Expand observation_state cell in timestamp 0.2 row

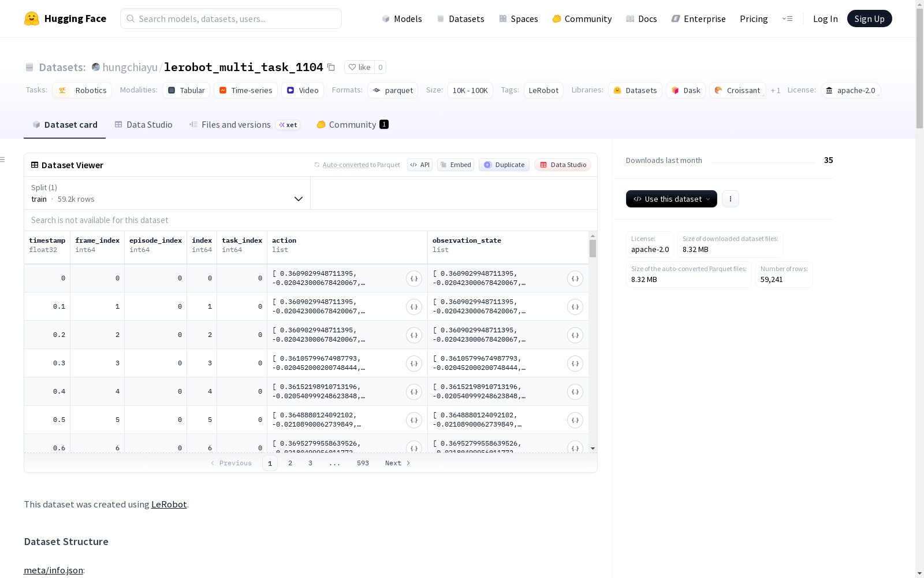575,335
